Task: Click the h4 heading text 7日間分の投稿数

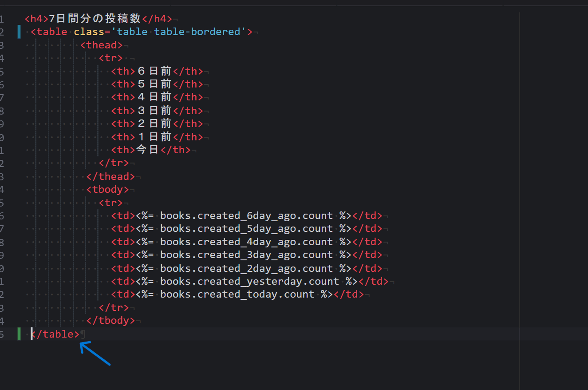Action: (x=95, y=19)
